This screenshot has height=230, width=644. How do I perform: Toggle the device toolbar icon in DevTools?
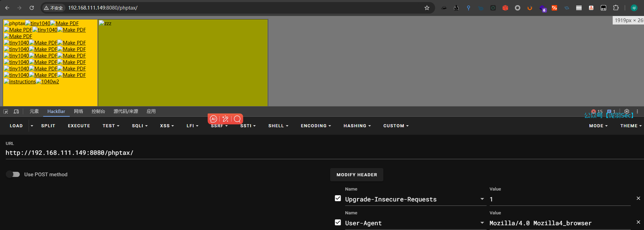click(x=16, y=112)
